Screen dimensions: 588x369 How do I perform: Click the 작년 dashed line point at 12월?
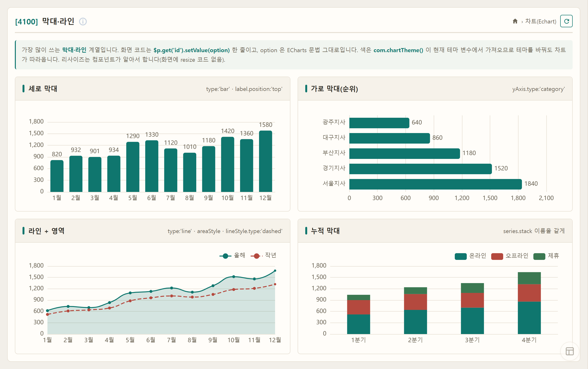(x=275, y=284)
